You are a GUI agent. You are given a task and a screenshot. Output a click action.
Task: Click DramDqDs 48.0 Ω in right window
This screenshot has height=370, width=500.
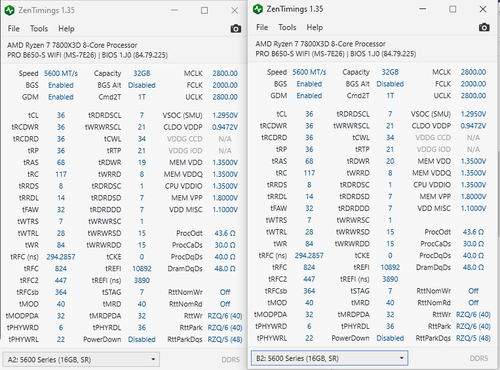click(x=473, y=267)
